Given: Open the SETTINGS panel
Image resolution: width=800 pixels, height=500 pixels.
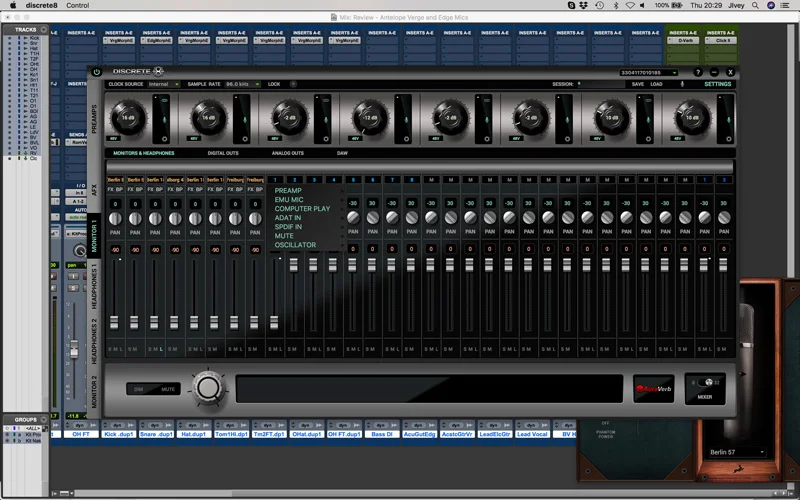Looking at the screenshot, I should [718, 84].
